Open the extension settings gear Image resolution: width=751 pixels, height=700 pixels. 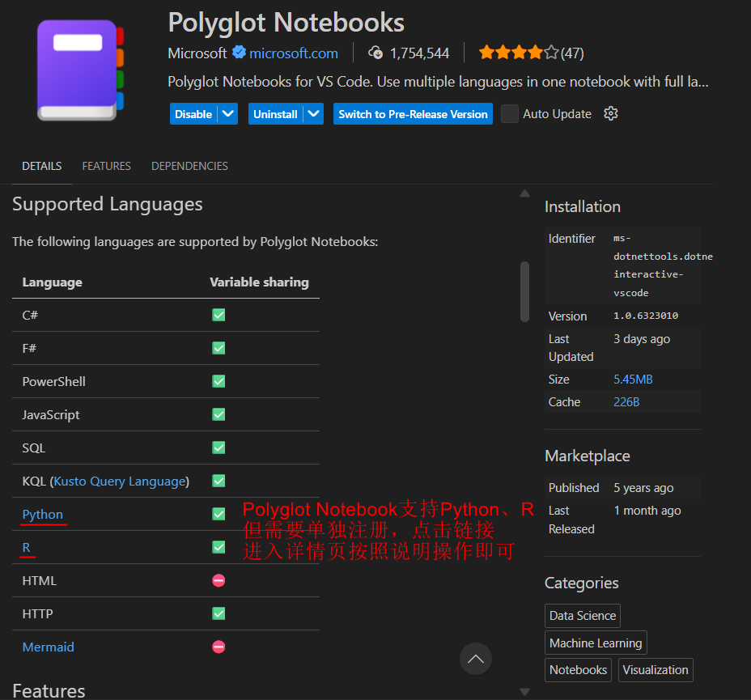(x=611, y=113)
